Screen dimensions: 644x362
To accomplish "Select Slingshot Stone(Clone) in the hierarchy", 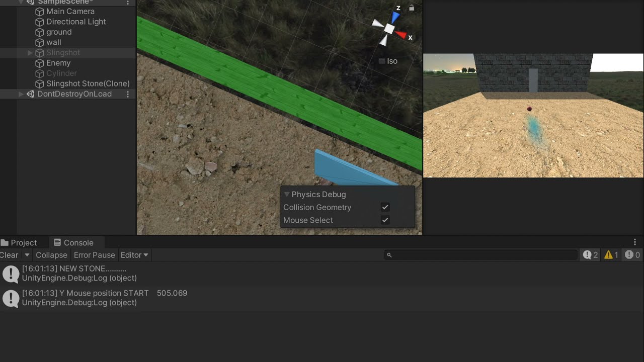I will [88, 84].
